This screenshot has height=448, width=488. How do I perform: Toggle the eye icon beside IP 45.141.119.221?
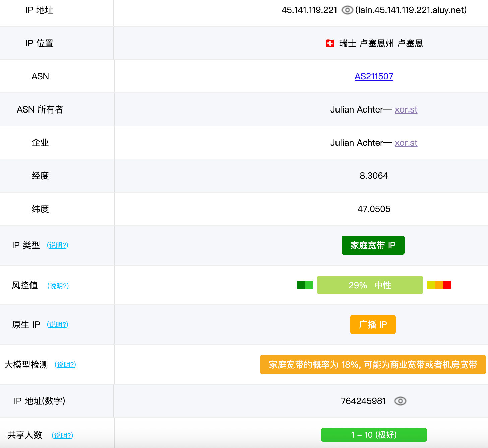[347, 10]
